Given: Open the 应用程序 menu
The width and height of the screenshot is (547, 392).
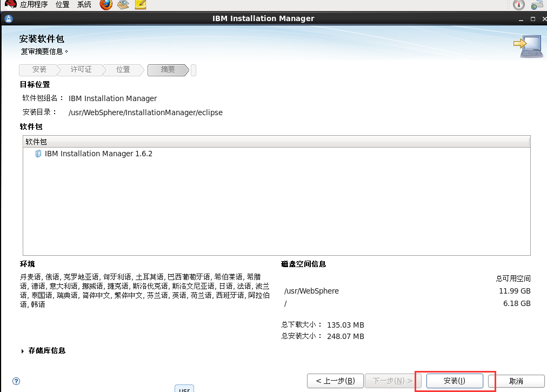Looking at the screenshot, I should [x=34, y=4].
